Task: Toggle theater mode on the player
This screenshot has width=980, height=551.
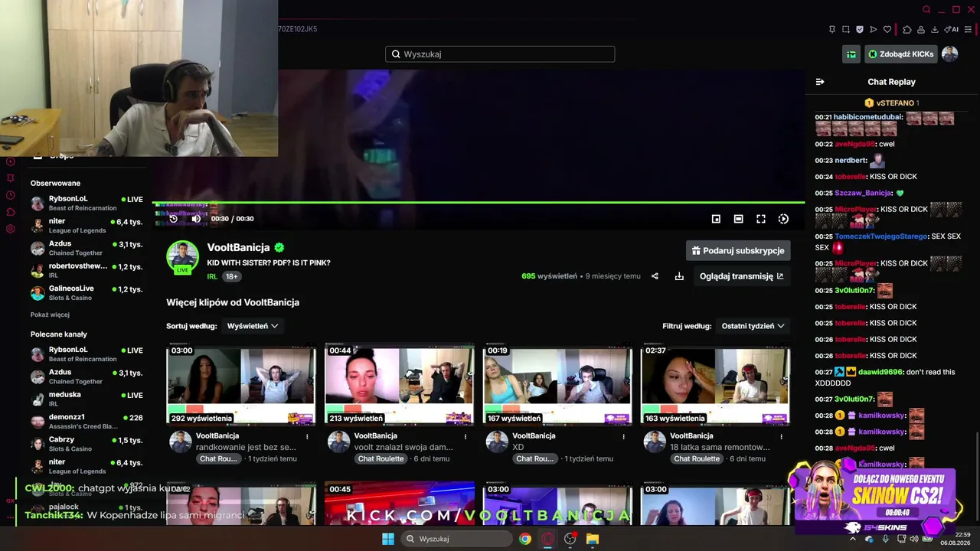Action: tap(738, 219)
